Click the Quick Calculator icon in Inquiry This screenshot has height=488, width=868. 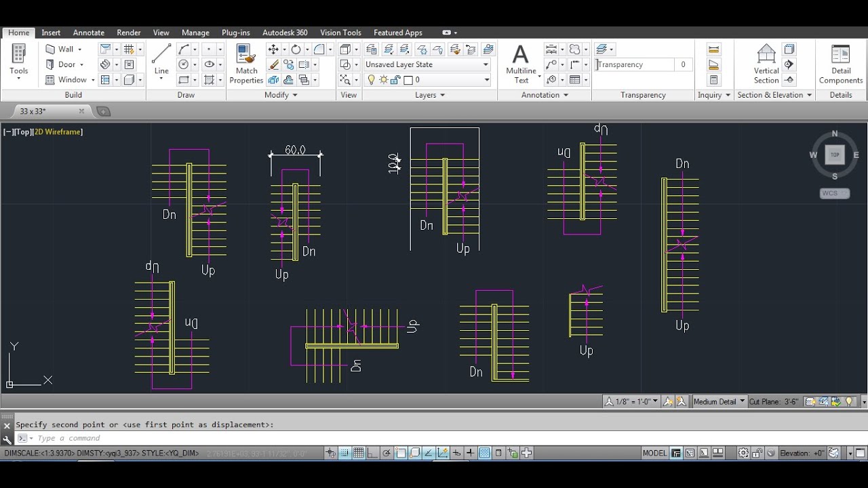tap(713, 80)
